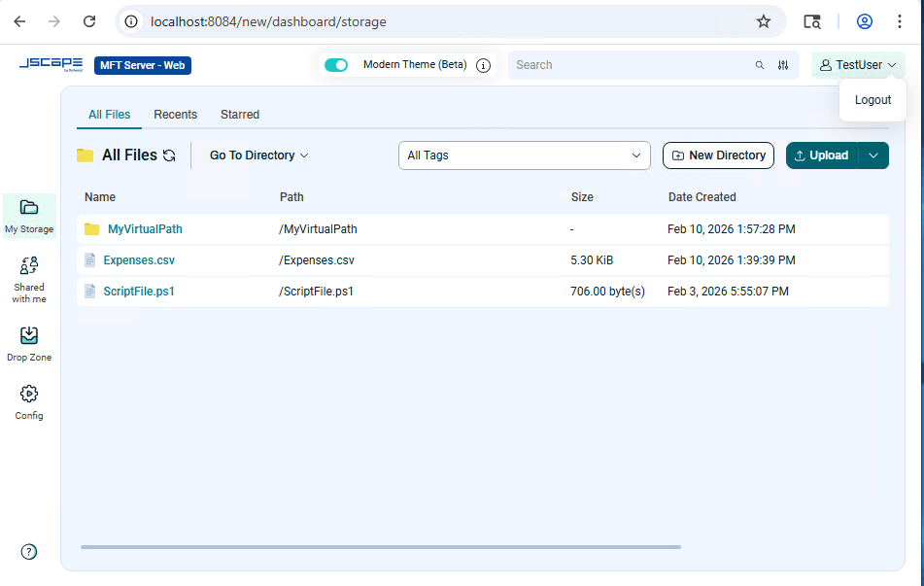This screenshot has width=924, height=586.
Task: Switch to the Recents tab
Action: [176, 115]
